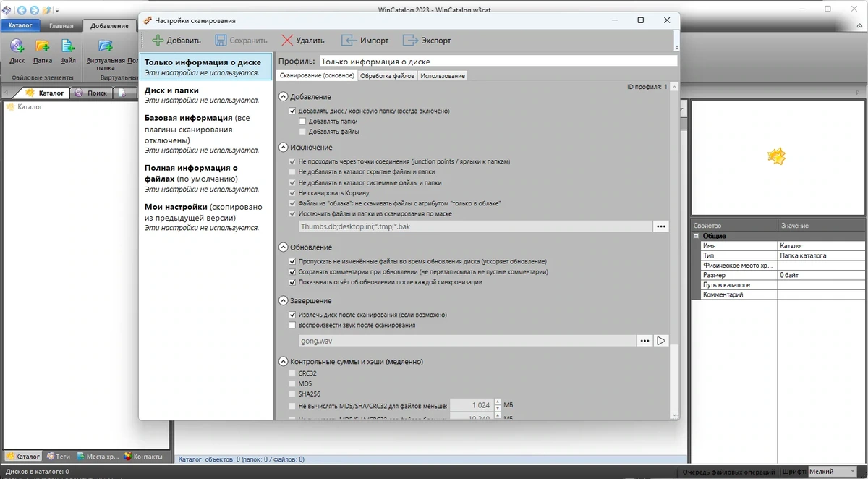The image size is (868, 479).
Task: Click the Экспорт arrow icon
Action: (411, 41)
